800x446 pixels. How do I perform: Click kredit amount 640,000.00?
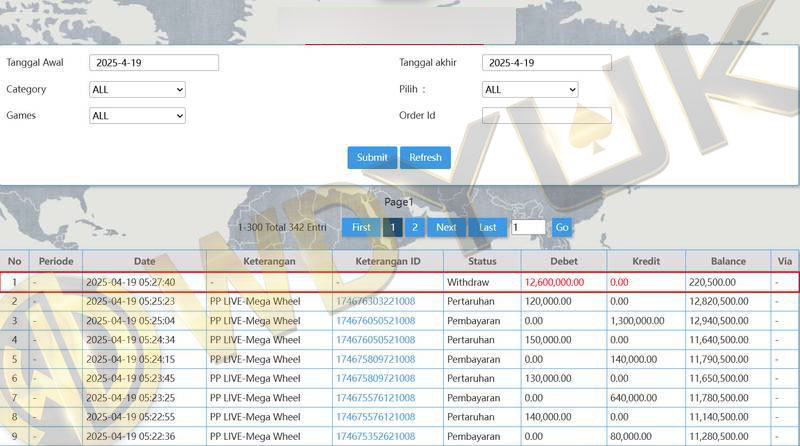pos(634,398)
